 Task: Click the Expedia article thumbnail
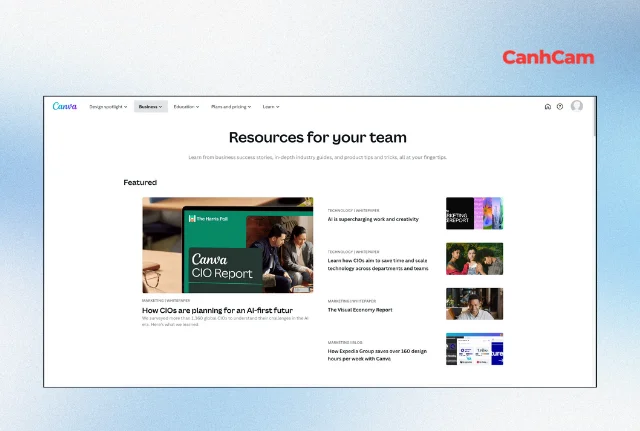(x=474, y=349)
